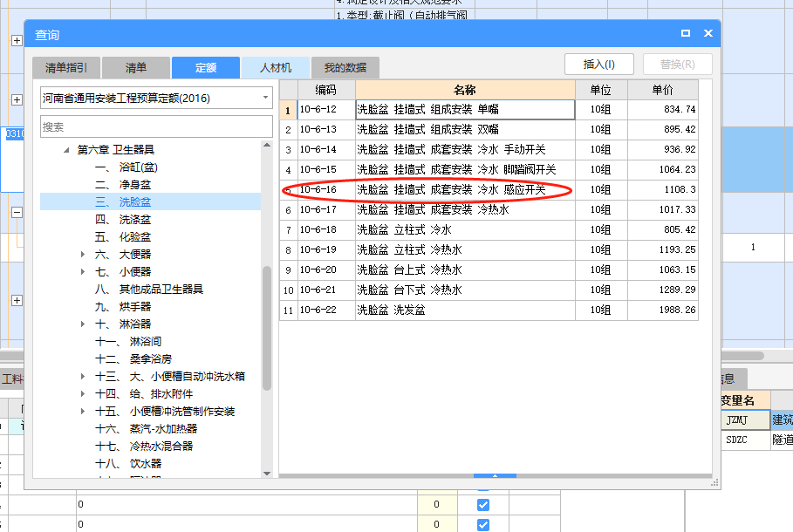
Task: Select row 洗脸盆 挂墙式 组成安装 双嘴
Action: (x=489, y=129)
